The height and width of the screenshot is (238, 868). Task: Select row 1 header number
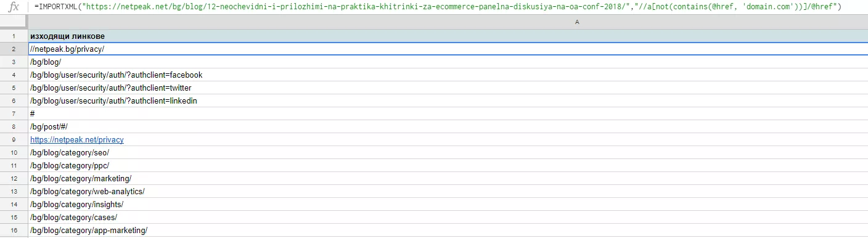click(14, 36)
